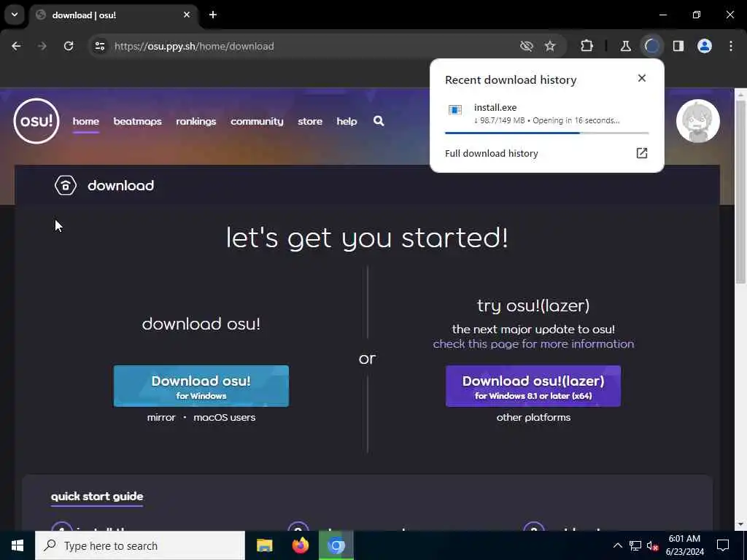Screen dimensions: 747x560
Task: Open the store menu item
Action: click(x=310, y=122)
